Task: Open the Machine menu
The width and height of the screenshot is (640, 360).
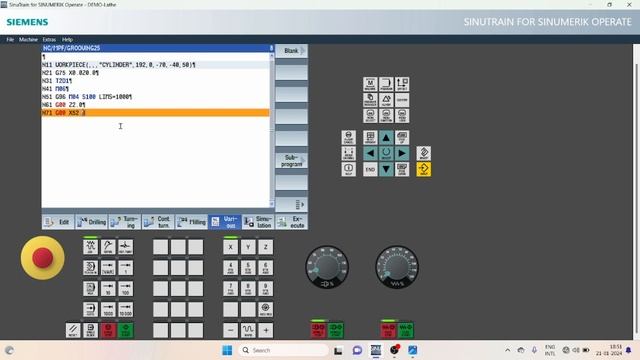Action: coord(28,40)
